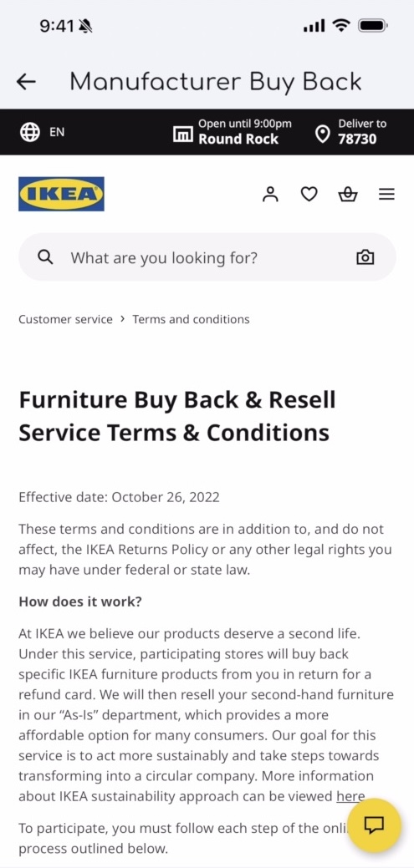Open the yellow chat bubble button
Screen dimensions: 414x868
click(x=374, y=825)
